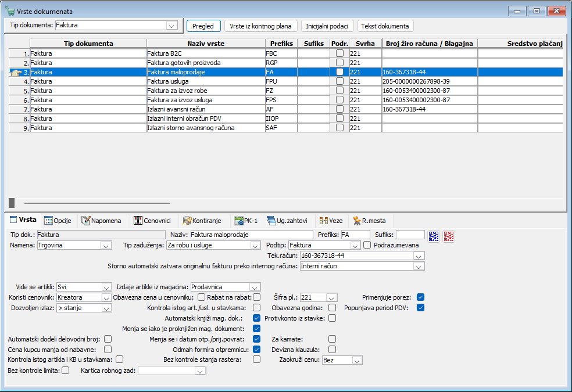The width and height of the screenshot is (572, 392).
Task: Open the Kontiranje tab icon
Action: 187,221
